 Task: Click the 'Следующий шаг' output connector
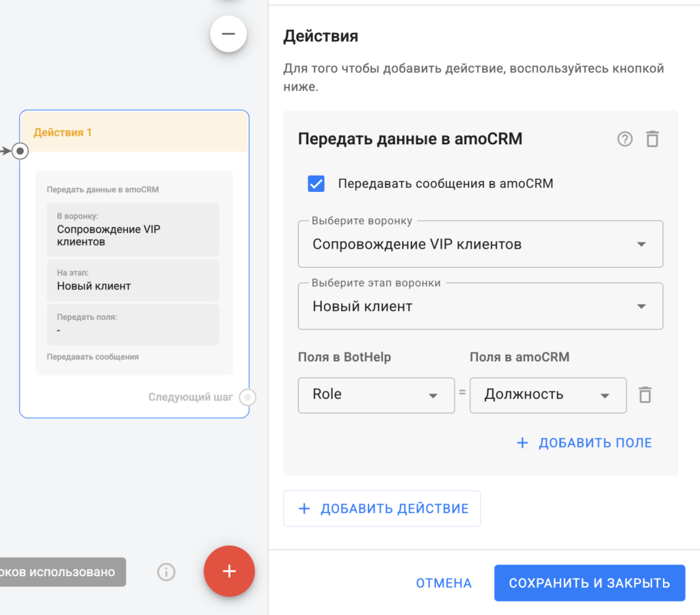point(249,397)
